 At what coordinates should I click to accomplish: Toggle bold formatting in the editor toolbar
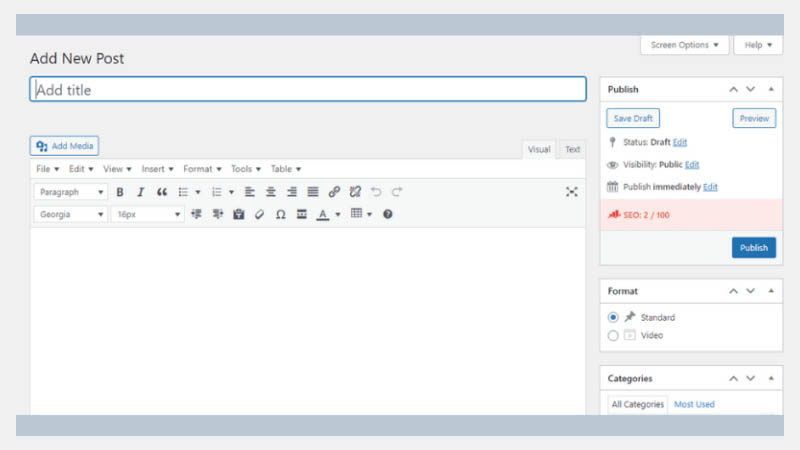(x=120, y=192)
